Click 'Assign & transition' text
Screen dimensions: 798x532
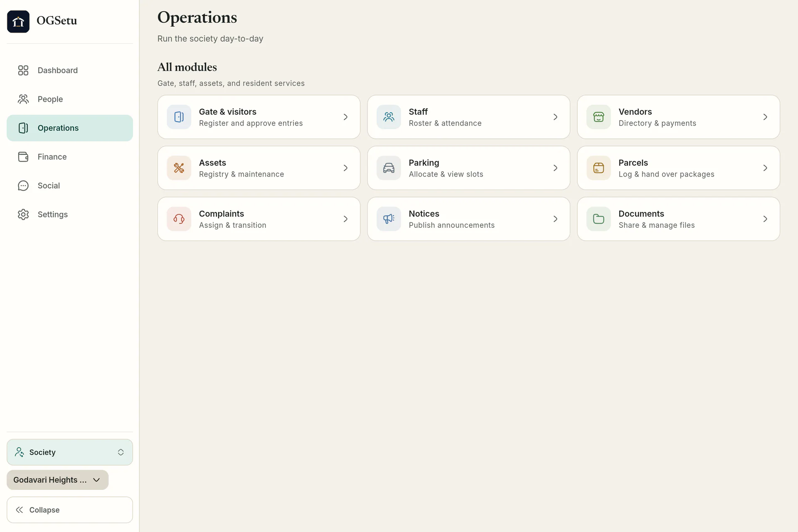233,225
